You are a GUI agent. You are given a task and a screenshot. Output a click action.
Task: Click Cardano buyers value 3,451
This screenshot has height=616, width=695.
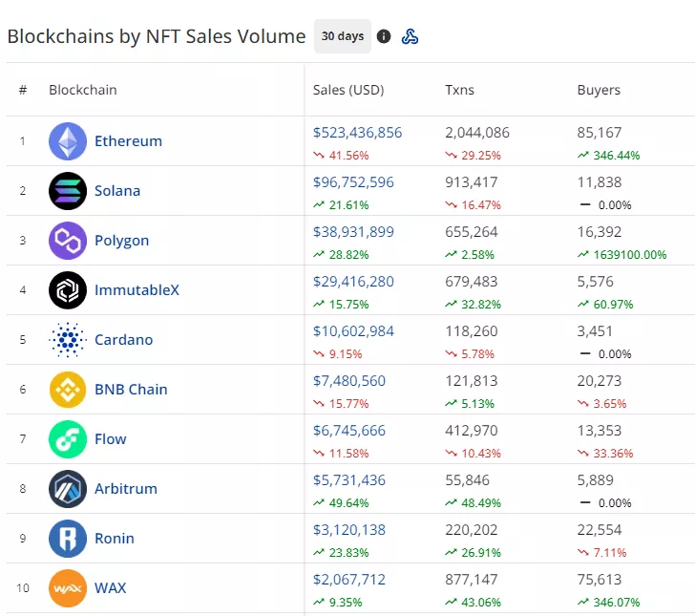tap(595, 330)
